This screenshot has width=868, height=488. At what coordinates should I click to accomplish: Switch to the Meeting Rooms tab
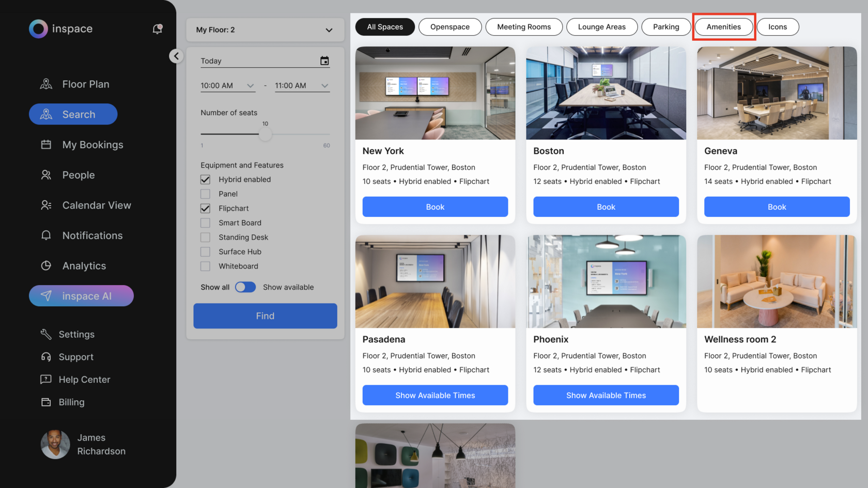pos(524,26)
